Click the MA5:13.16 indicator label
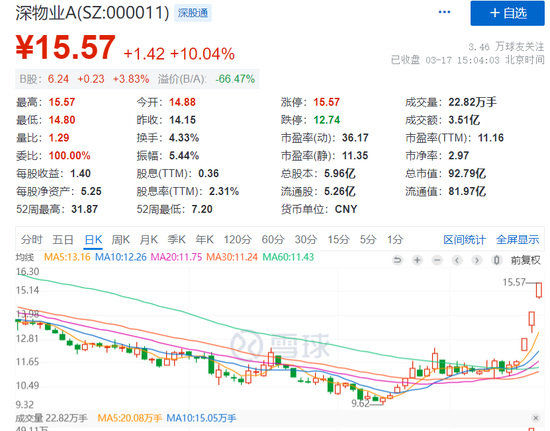The image size is (550, 431). 67,257
